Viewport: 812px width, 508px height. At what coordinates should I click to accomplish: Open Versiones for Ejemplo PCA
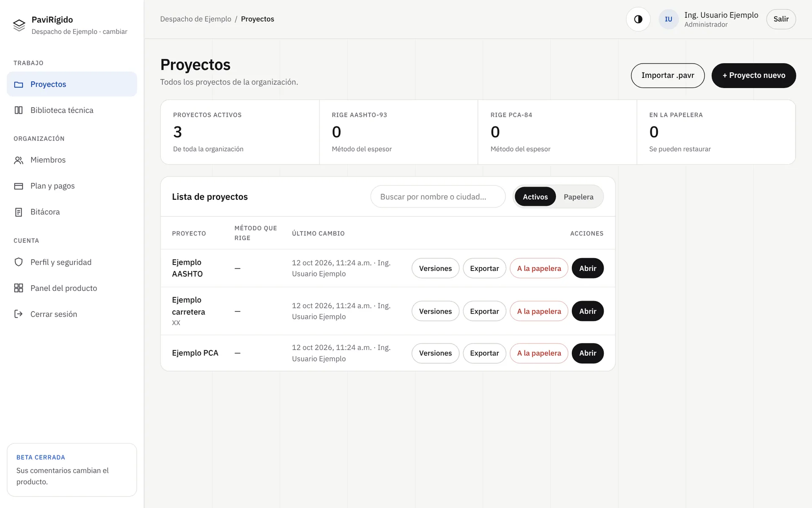point(435,353)
